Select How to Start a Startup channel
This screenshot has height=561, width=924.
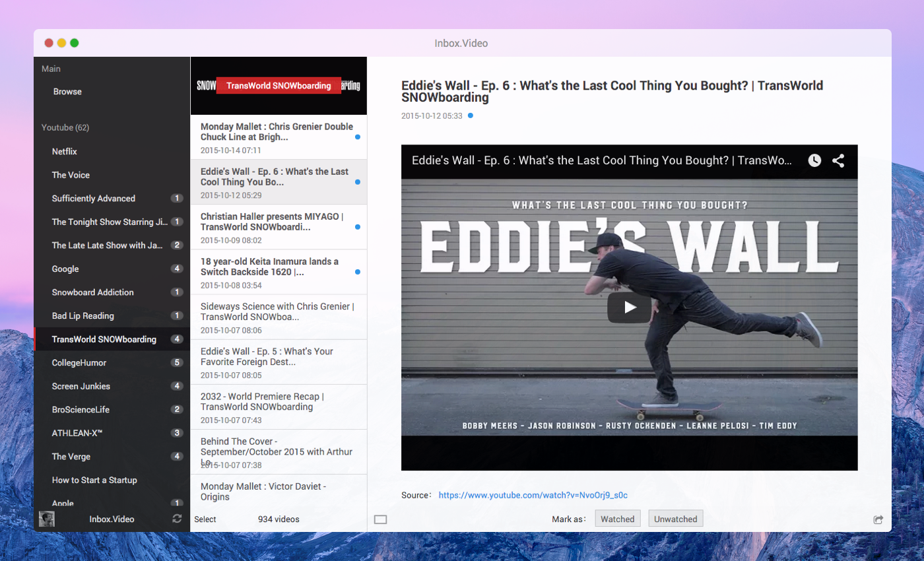point(112,480)
